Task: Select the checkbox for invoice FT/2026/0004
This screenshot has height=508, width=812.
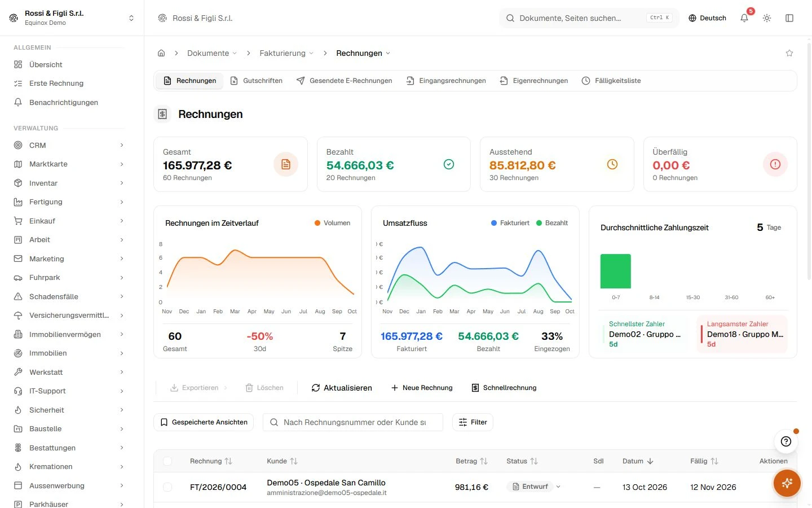Action: point(167,487)
